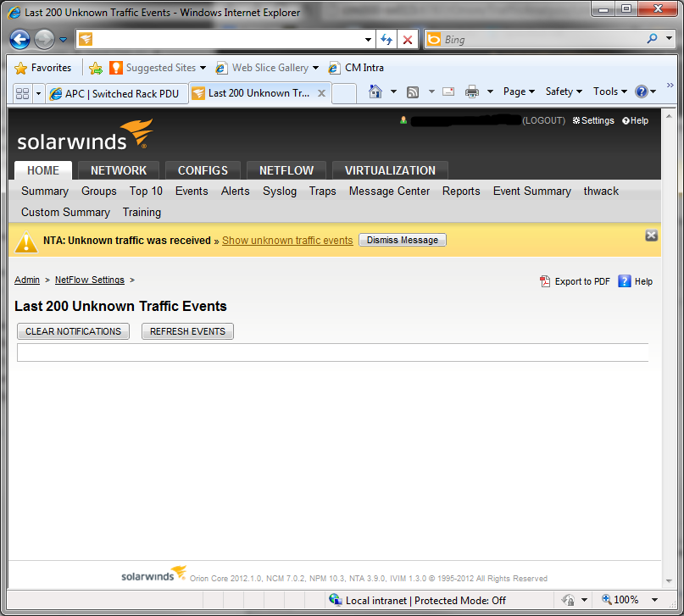This screenshot has height=616, width=684.
Task: Click Export to PDF icon link
Action: click(x=575, y=281)
